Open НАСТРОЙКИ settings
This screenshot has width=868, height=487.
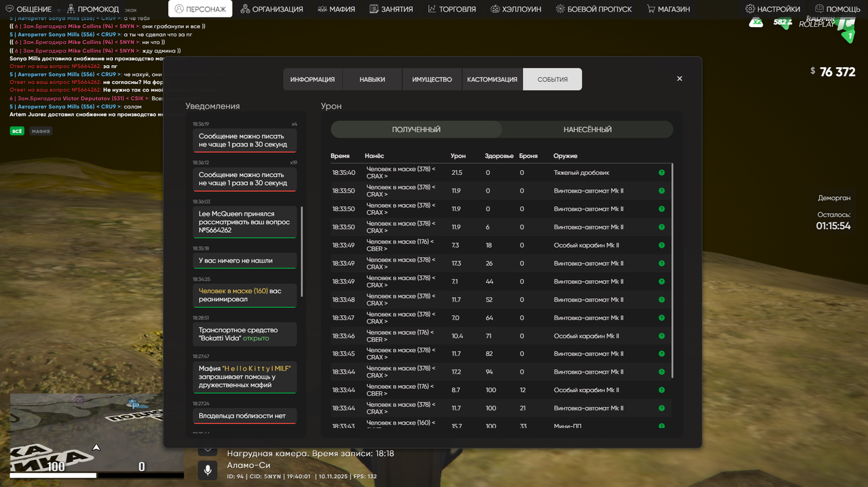(773, 9)
